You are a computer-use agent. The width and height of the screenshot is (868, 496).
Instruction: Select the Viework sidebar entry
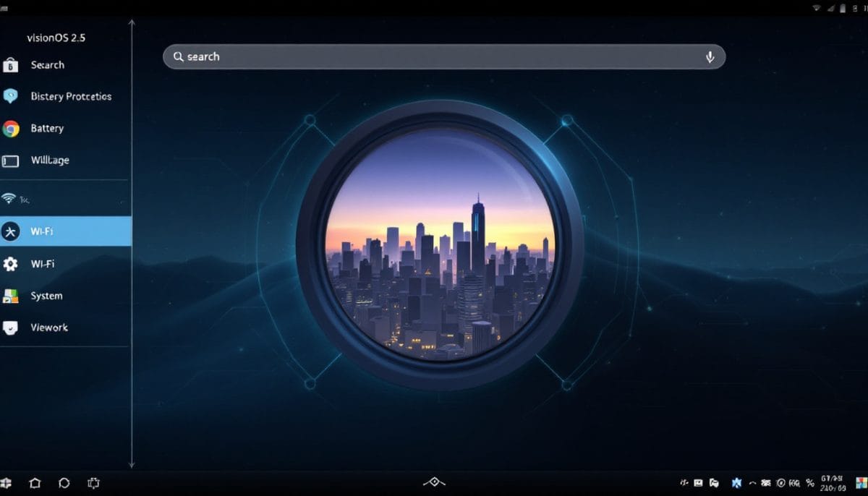coord(65,328)
